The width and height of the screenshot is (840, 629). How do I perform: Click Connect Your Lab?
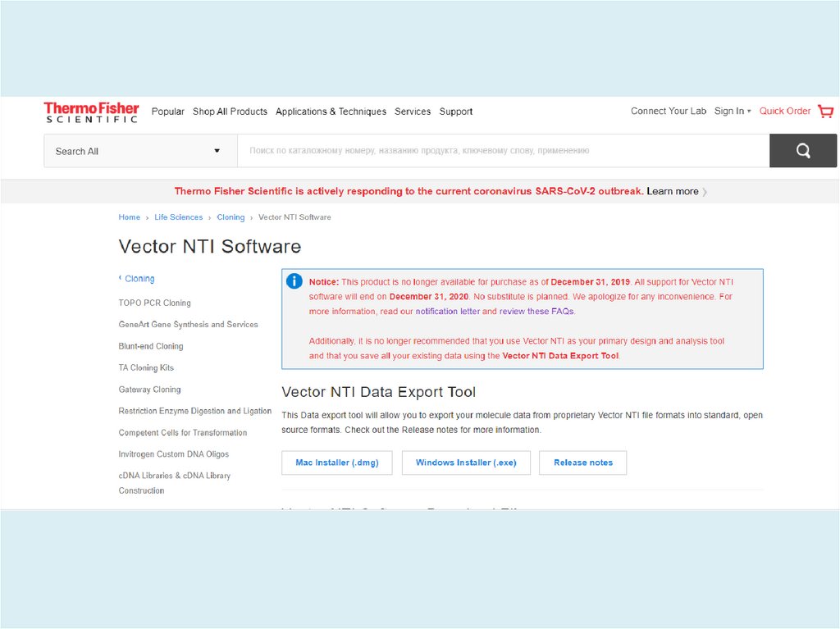tap(668, 111)
